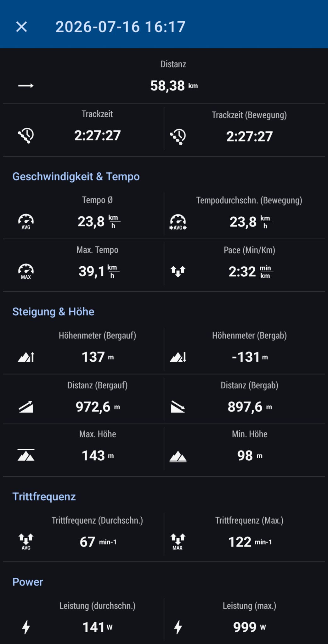Tap the 58,38 km distance value

point(174,86)
